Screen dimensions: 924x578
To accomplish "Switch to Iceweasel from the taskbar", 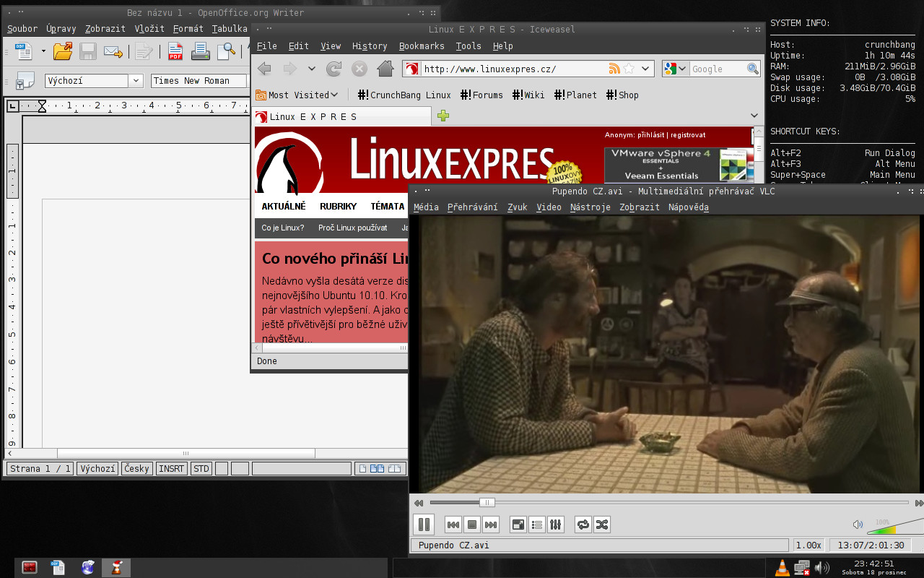I will click(x=88, y=568).
